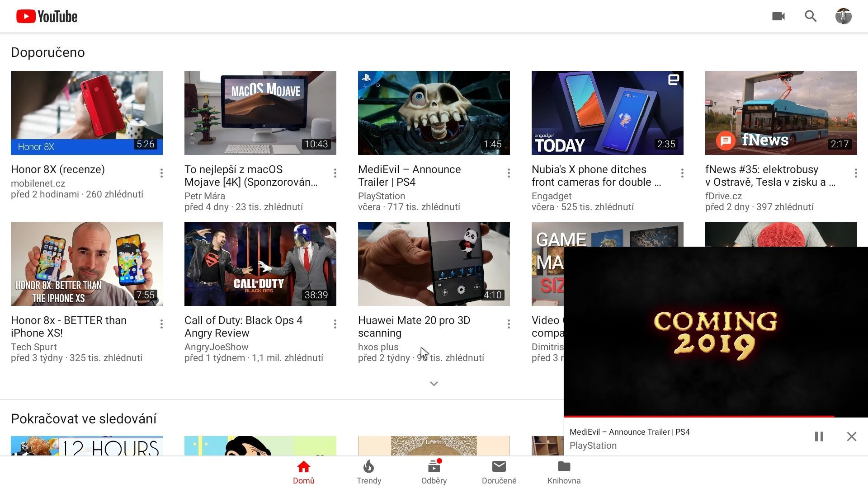The width and height of the screenshot is (868, 488).
Task: Open the search magnifier icon
Action: [811, 17]
